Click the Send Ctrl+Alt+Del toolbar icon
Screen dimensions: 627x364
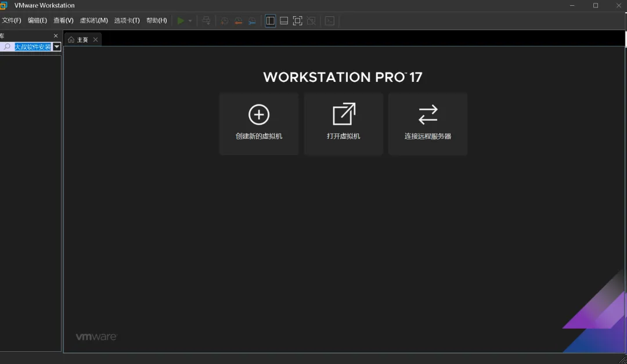(206, 20)
